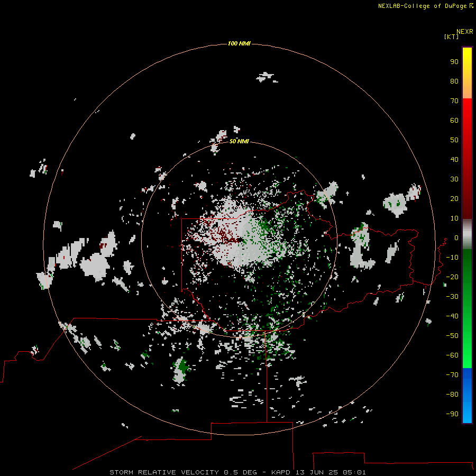Click the 0 knot scale label
This screenshot has width=476, height=476.
(456, 237)
